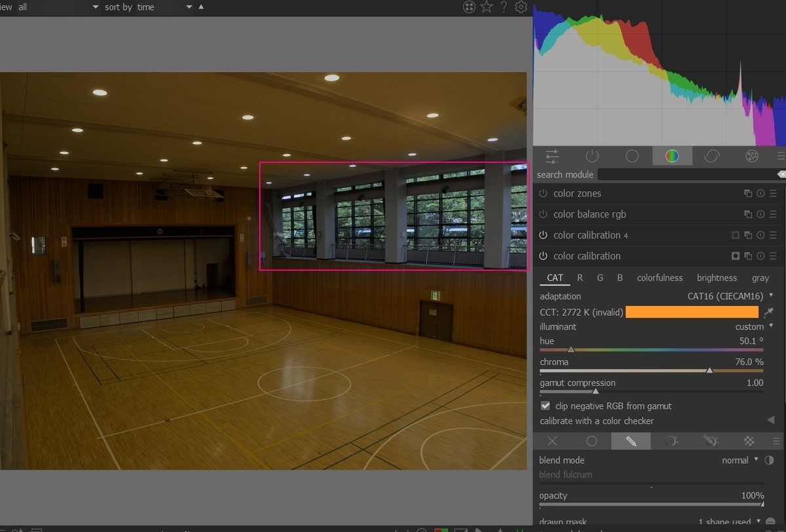This screenshot has height=532, width=786.
Task: Select raster mask checkerboard icon
Action: click(x=749, y=441)
